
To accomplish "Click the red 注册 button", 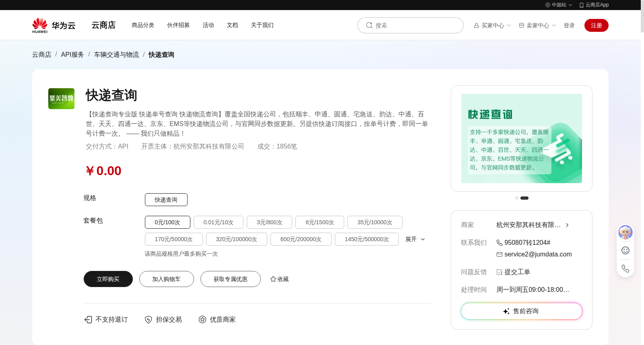I will pyautogui.click(x=597, y=25).
